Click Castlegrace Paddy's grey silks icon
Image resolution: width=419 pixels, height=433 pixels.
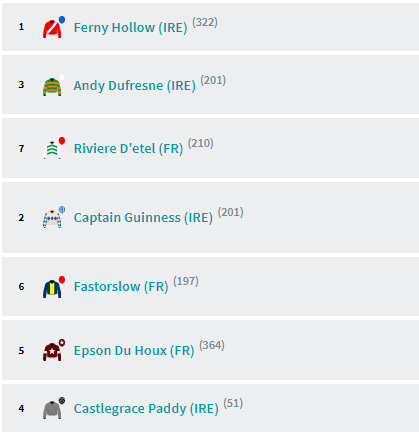pyautogui.click(x=54, y=408)
